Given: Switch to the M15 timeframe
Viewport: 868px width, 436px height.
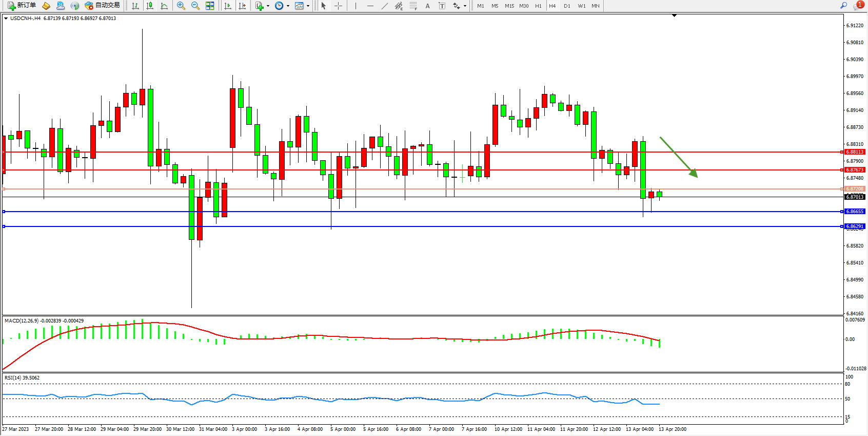Looking at the screenshot, I should click(x=509, y=6).
